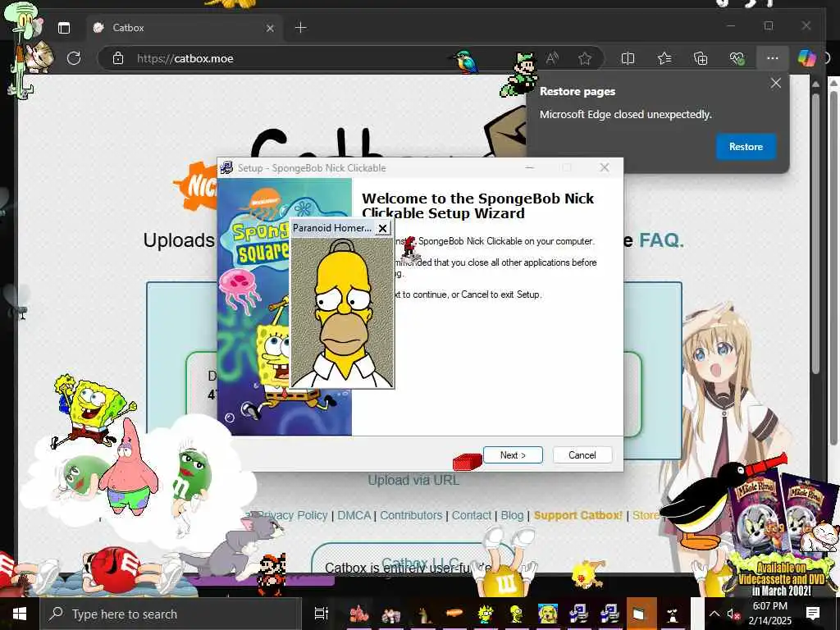View site information lock icon
Viewport: 840px width, 630px height.
tap(118, 58)
